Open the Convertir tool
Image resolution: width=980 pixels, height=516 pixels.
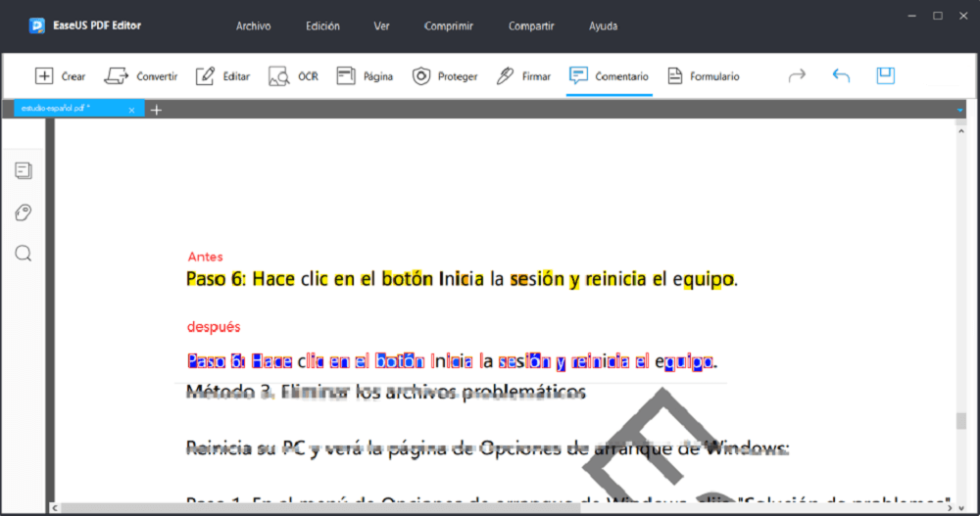click(x=140, y=76)
